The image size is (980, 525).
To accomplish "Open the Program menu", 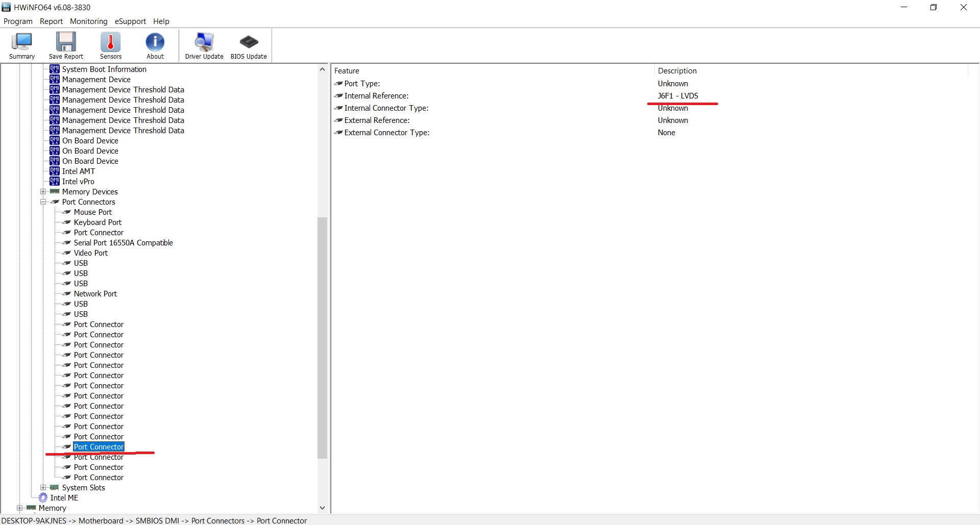I will 18,21.
